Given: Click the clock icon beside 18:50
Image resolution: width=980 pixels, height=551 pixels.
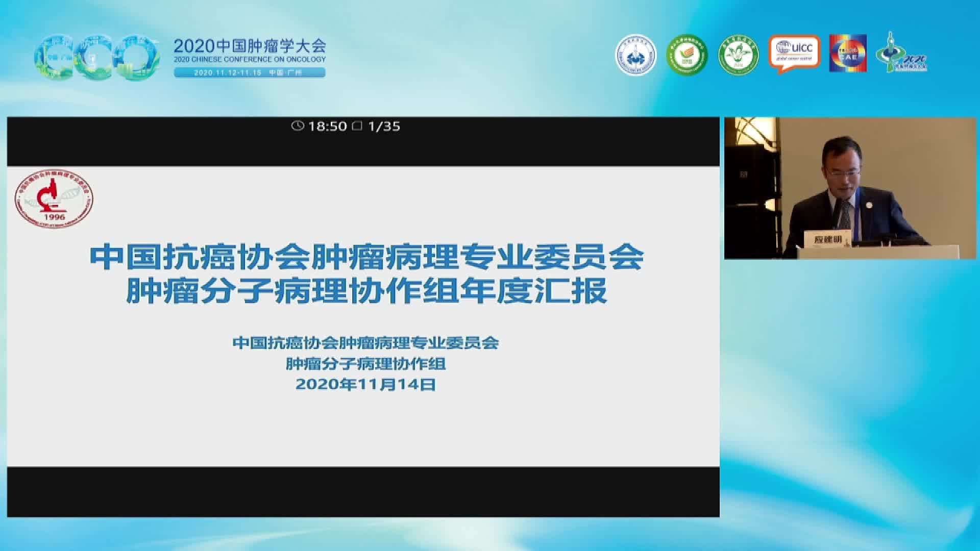Looking at the screenshot, I should 298,126.
